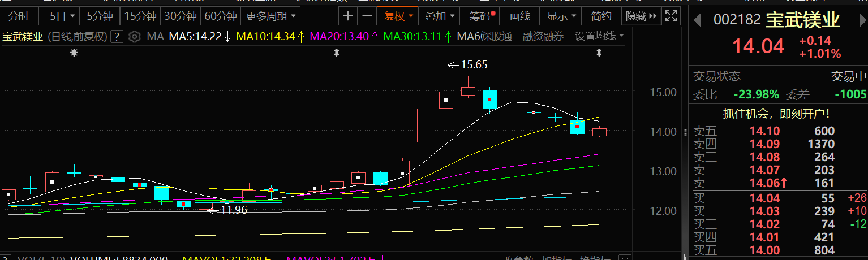
Task: Open the 复权 adjustment dropdown
Action: 398,16
